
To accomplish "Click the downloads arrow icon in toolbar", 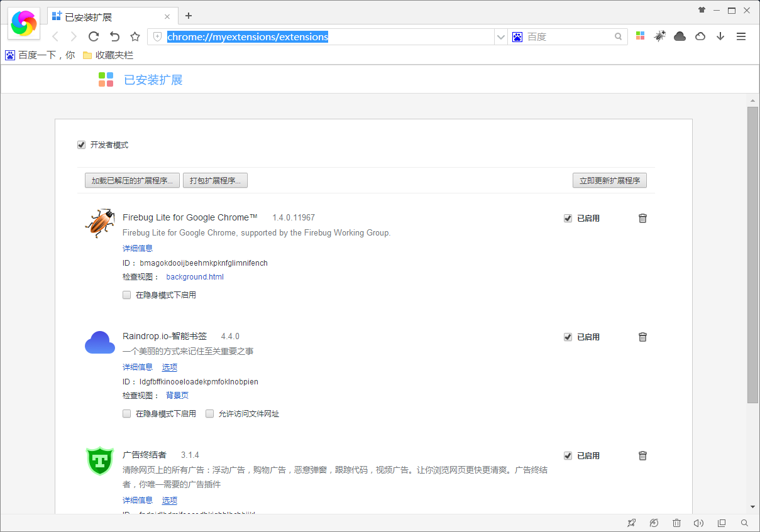I will point(720,36).
